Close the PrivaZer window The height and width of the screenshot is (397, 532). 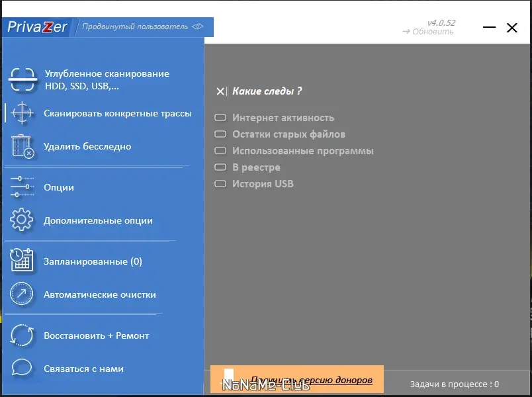512,28
